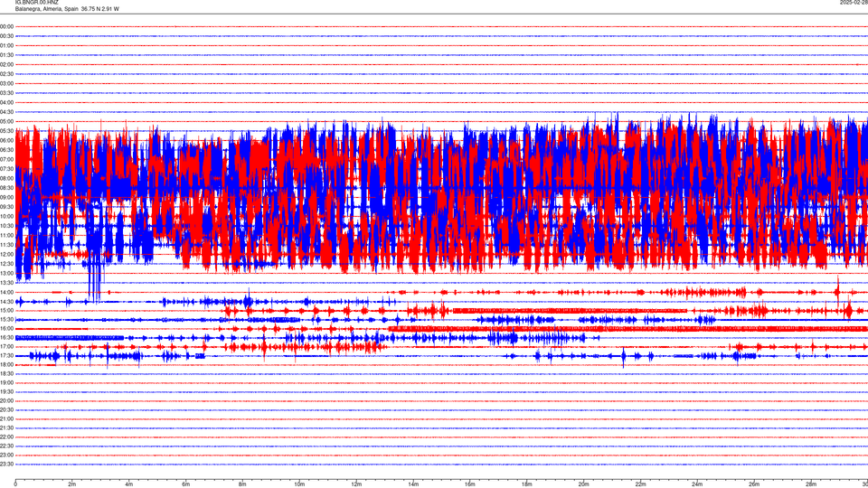Select the 20m axis tick label
Image resolution: width=868 pixels, height=488 pixels.
point(584,484)
